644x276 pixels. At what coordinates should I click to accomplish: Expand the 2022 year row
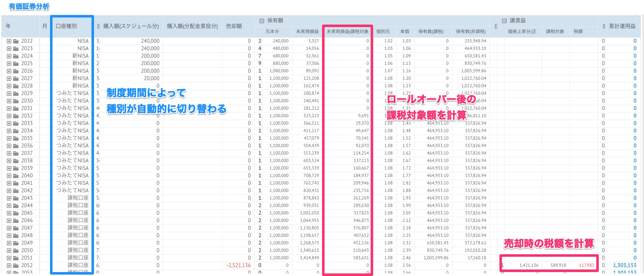(9, 41)
